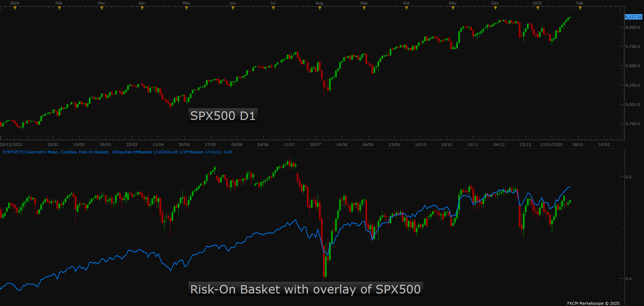Click the 30/01 date label

pos(578,145)
